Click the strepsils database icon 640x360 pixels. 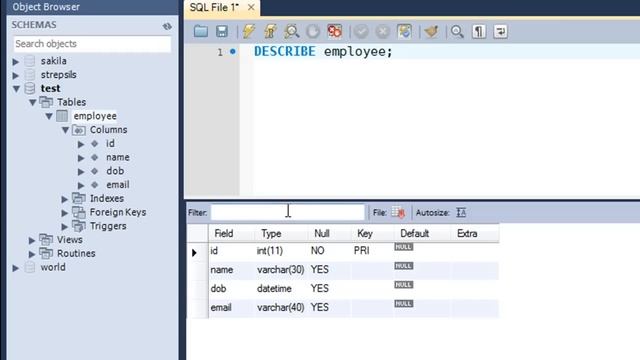coord(30,75)
